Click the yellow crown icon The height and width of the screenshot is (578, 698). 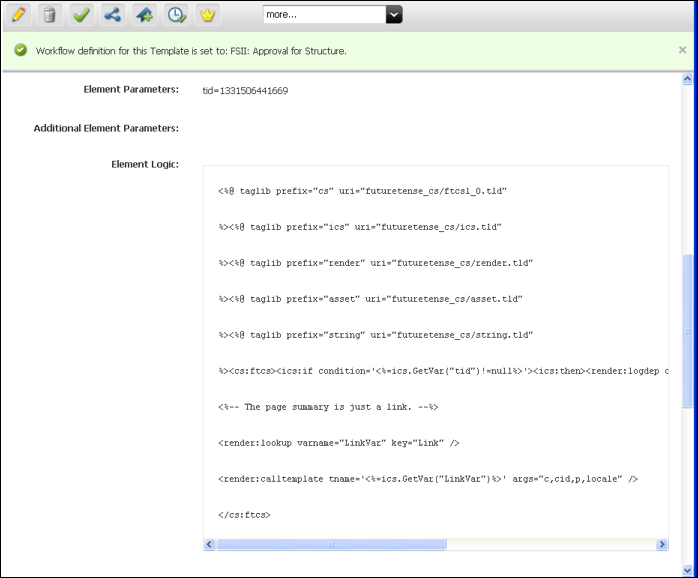207,15
